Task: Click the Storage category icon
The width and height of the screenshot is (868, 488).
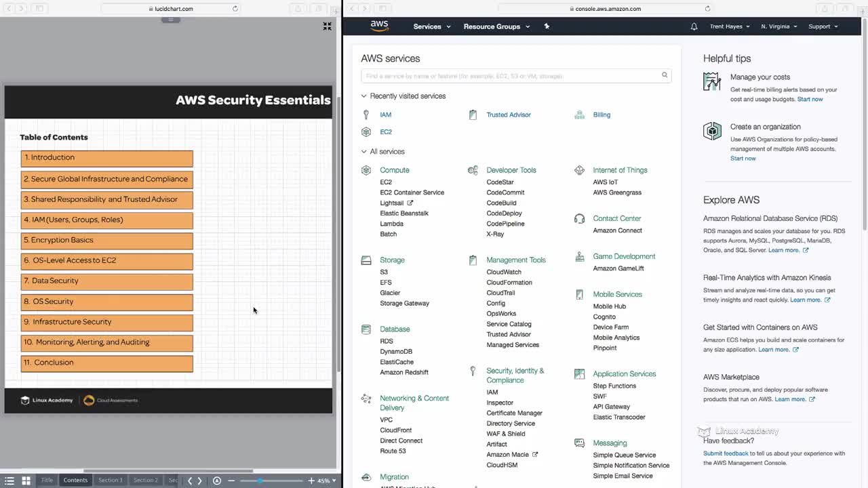Action: point(366,260)
